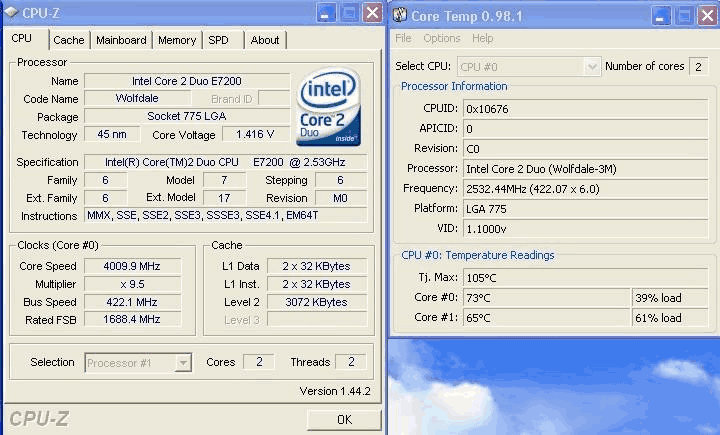720x435 pixels.
Task: Go to the About tab
Action: [265, 40]
